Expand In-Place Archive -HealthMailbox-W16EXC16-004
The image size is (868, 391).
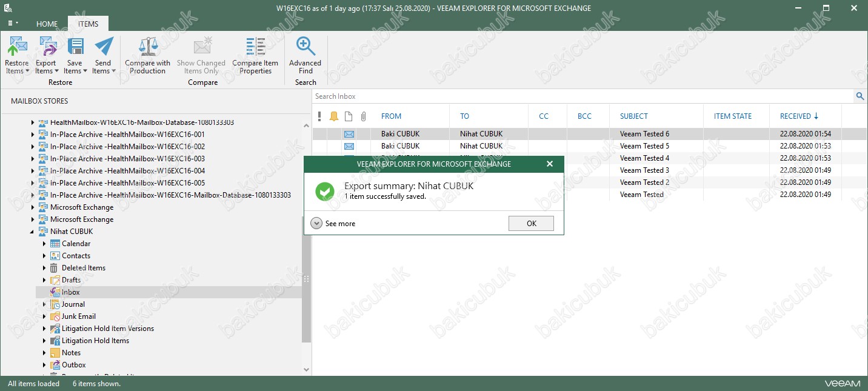click(33, 171)
